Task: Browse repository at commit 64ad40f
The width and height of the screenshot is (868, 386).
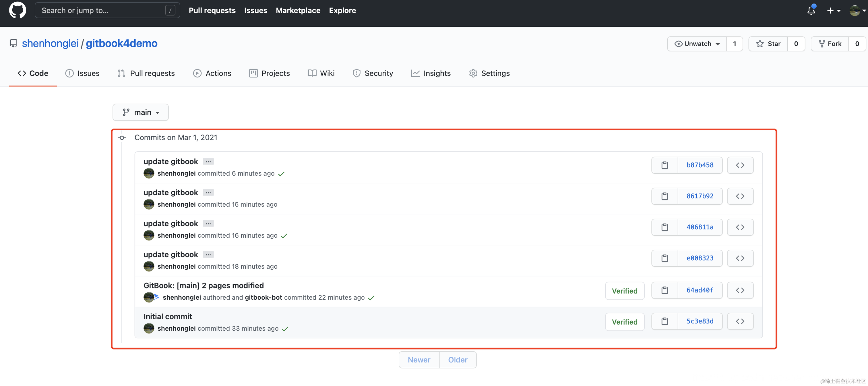Action: [x=740, y=290]
